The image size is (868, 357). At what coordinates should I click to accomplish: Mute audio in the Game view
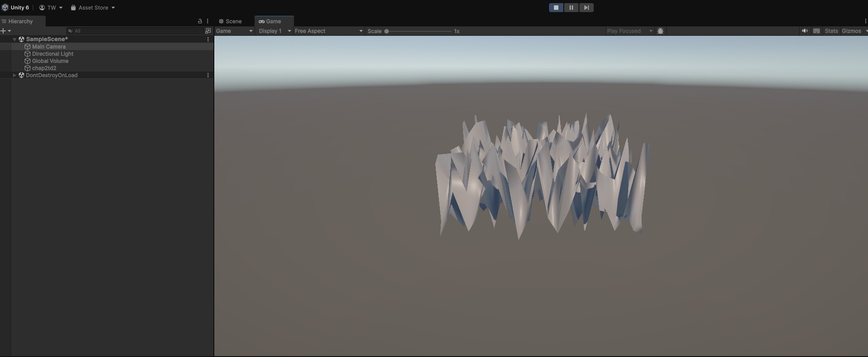pos(804,31)
